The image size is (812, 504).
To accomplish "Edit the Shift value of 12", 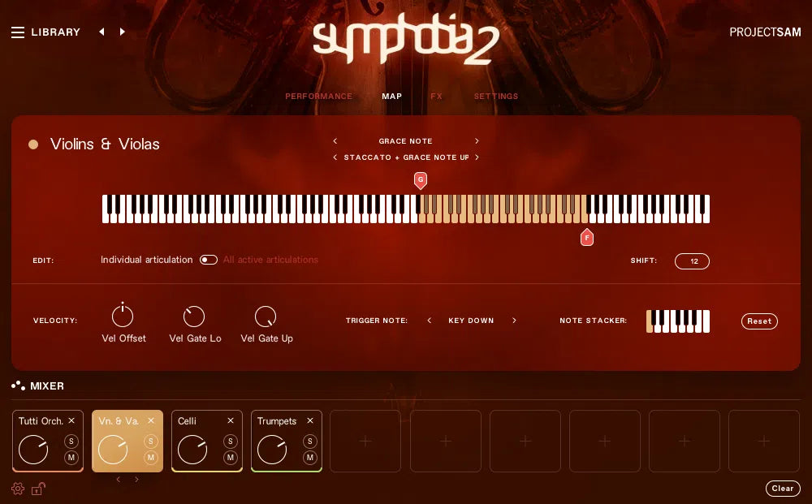I will point(692,261).
